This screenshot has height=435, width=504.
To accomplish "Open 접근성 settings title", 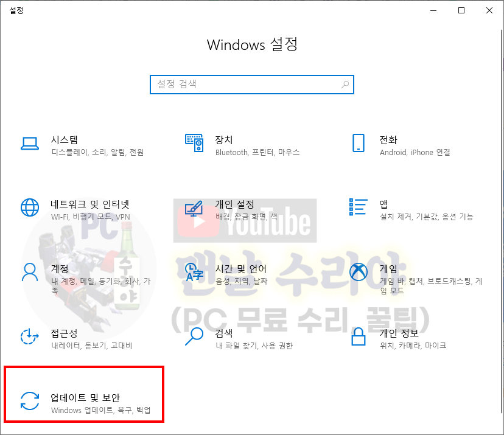I will click(x=65, y=333).
